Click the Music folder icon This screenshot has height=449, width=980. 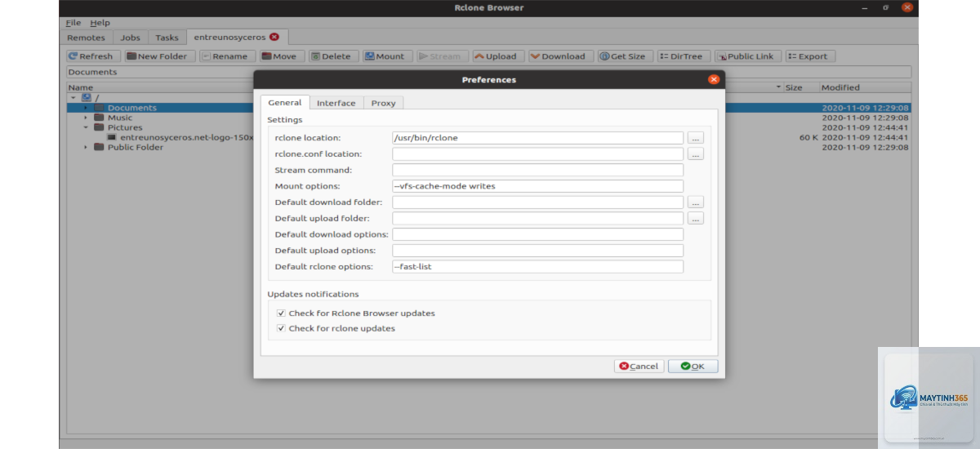[x=99, y=118]
